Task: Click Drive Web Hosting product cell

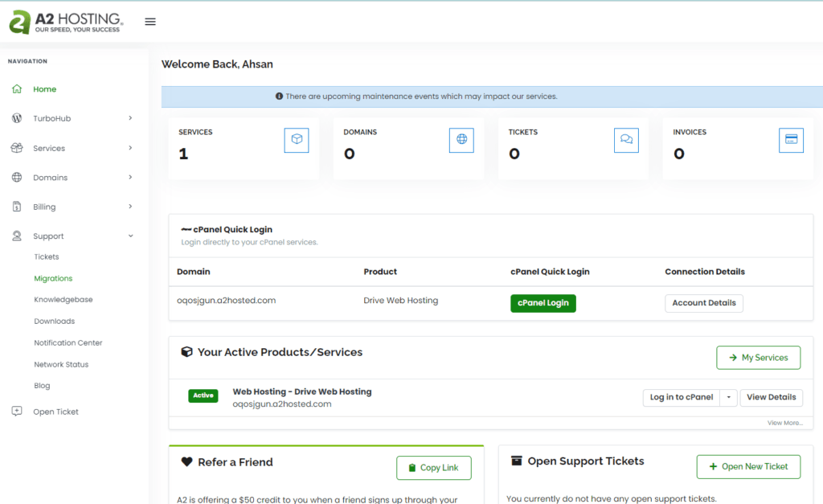Action: 400,301
